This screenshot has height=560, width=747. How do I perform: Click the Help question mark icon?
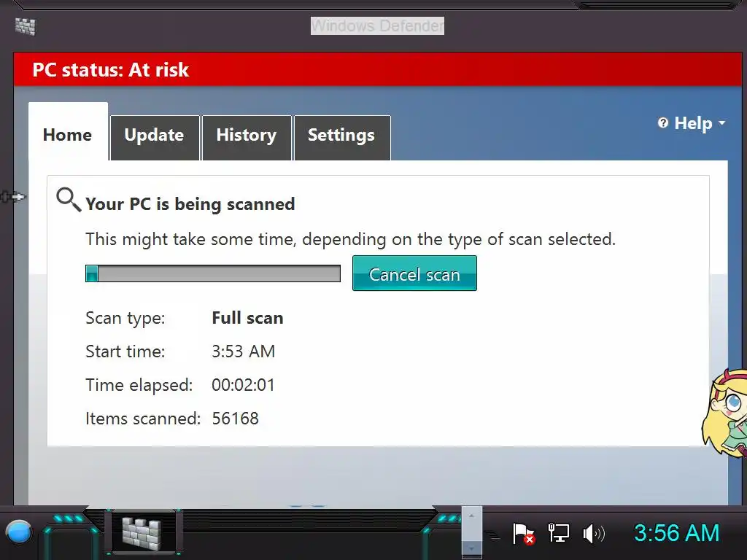[662, 122]
